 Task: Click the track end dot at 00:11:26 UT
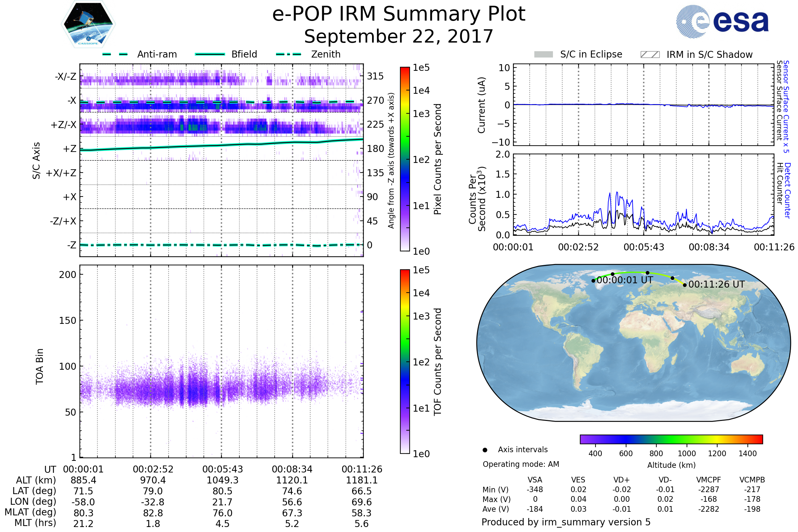(685, 285)
